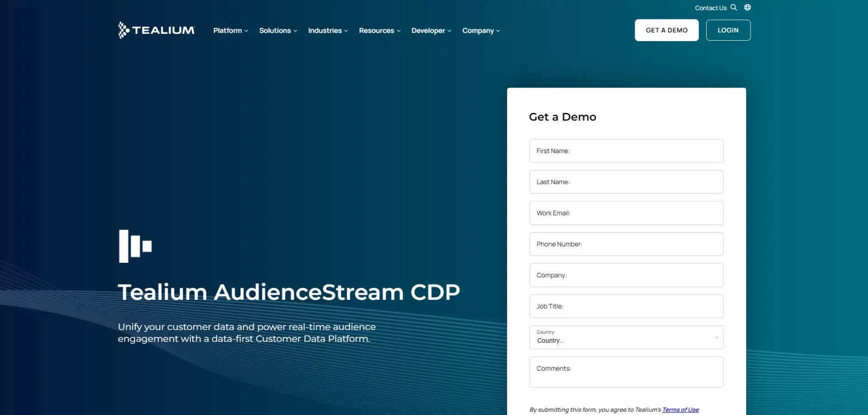Open the Resources menu
This screenshot has width=868, height=415.
tap(380, 31)
